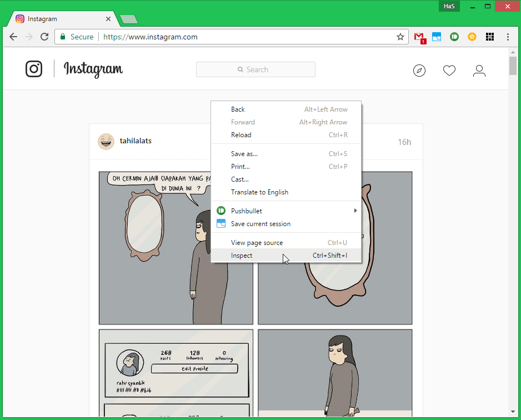Choose Reload in the context menu
The image size is (521, 420).
click(286, 135)
